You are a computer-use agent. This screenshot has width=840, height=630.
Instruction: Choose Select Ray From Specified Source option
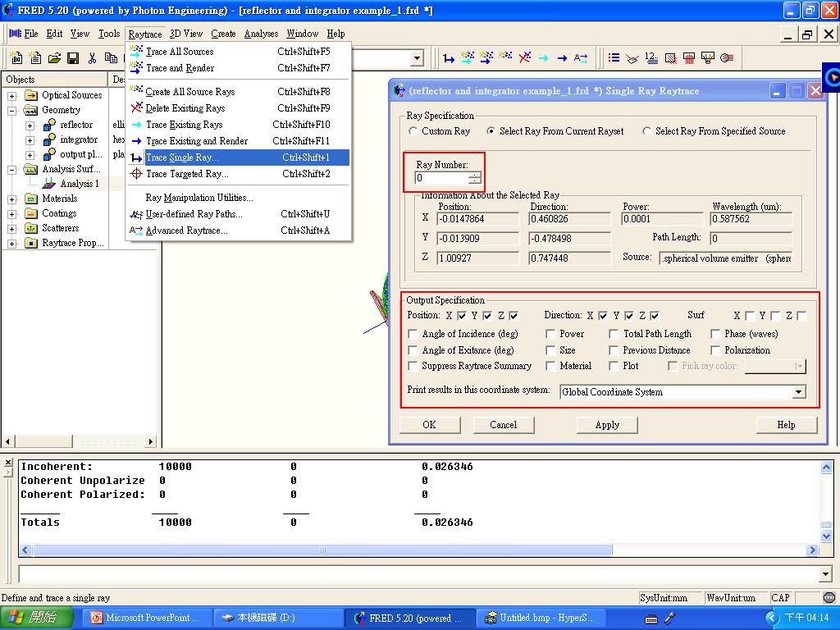pos(646,131)
